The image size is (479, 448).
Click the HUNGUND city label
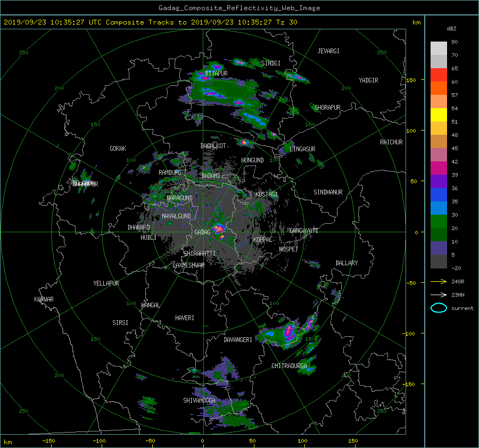point(252,160)
